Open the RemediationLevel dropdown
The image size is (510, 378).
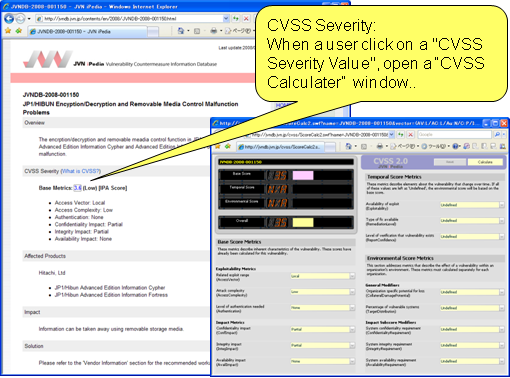[x=472, y=221]
